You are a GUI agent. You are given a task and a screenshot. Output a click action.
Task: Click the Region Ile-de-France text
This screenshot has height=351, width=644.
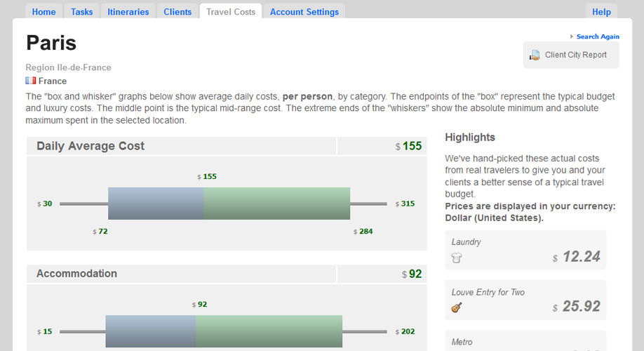click(68, 67)
